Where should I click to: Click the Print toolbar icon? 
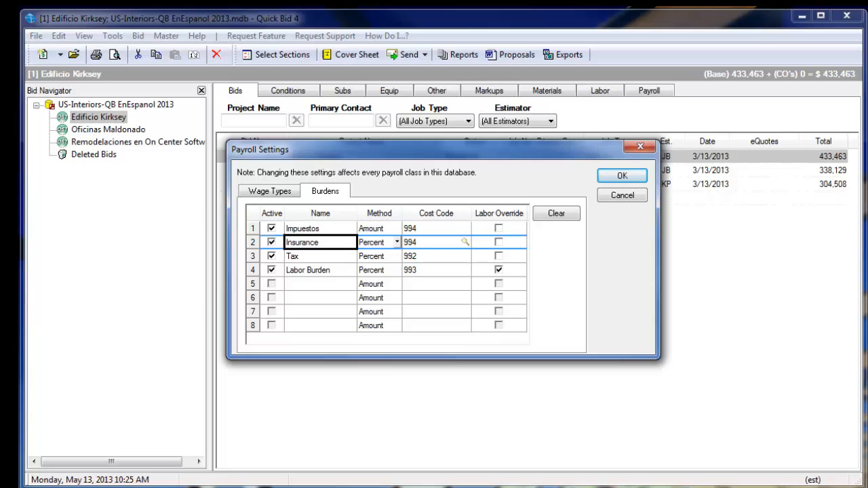96,55
